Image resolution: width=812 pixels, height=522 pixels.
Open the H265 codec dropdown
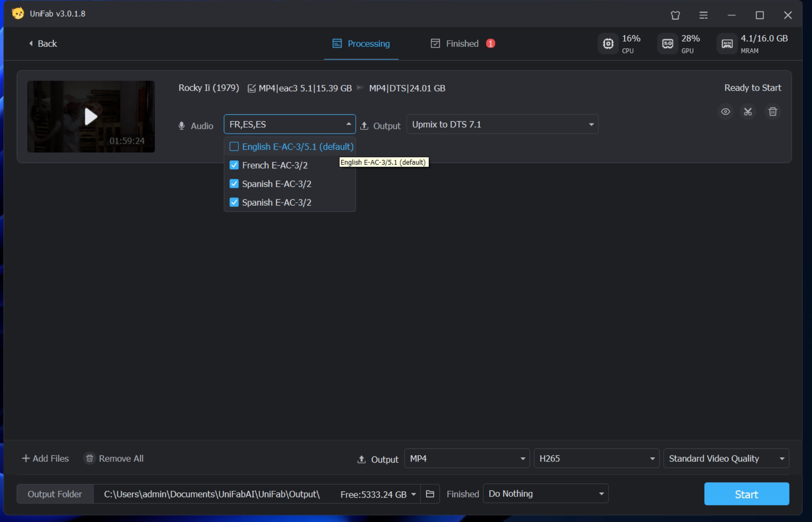596,458
